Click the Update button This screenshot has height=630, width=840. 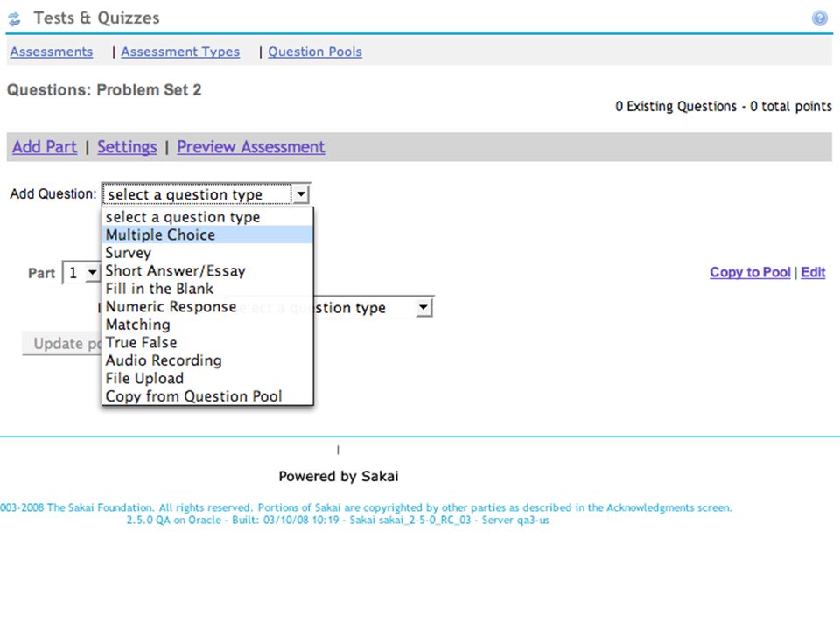point(62,343)
